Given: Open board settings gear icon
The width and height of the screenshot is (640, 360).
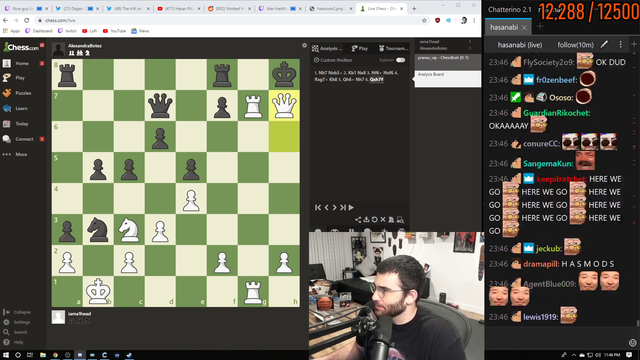Looking at the screenshot, I should click(x=304, y=46).
